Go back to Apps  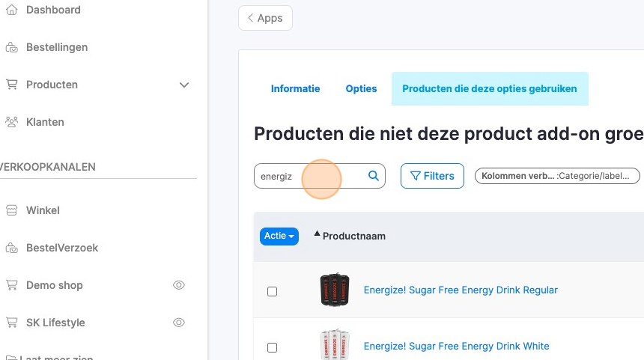point(265,18)
